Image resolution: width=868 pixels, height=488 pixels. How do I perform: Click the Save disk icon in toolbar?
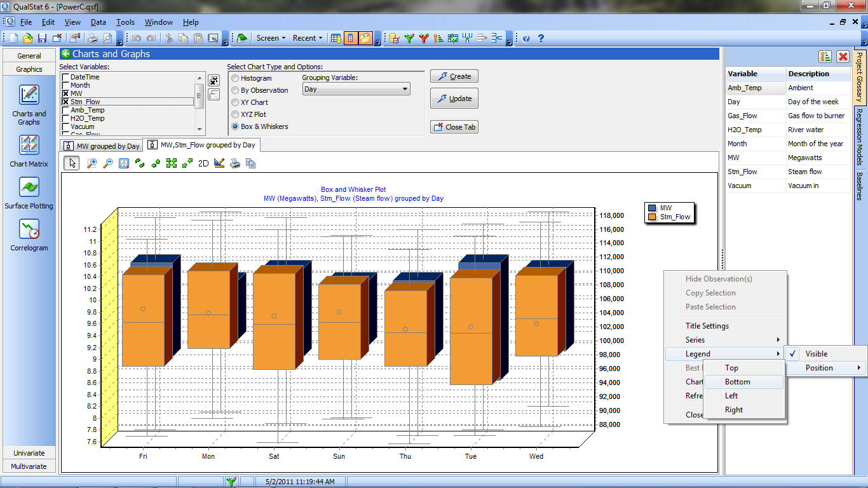click(x=43, y=38)
